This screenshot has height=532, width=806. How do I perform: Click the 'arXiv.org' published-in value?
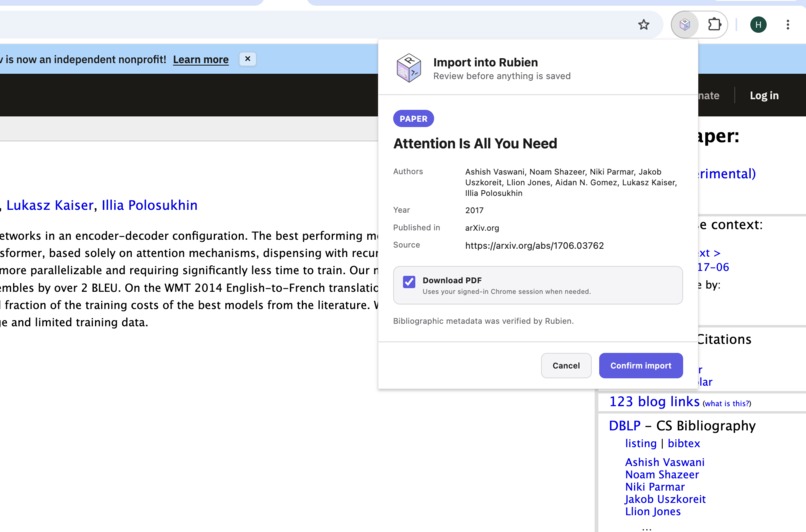coord(482,228)
